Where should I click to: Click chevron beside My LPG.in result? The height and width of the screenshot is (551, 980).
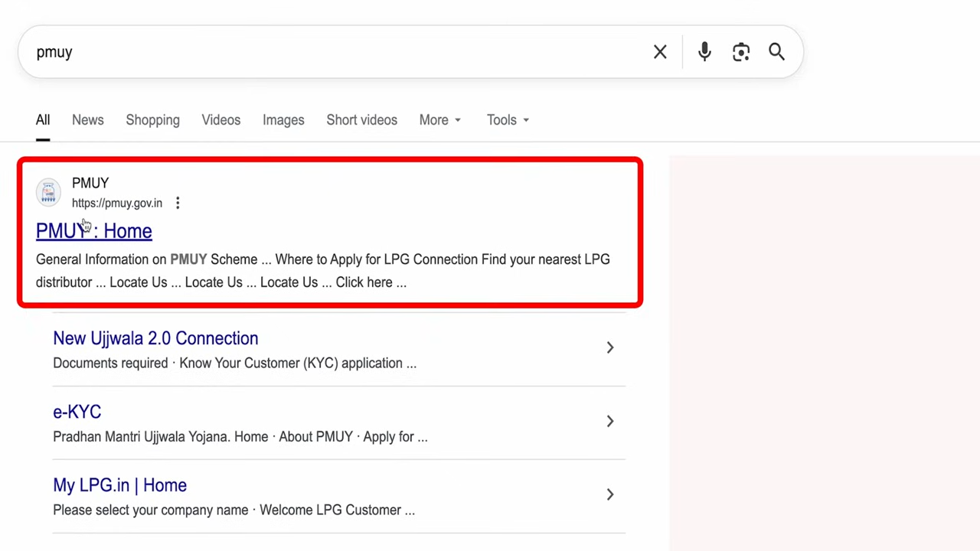coord(609,494)
